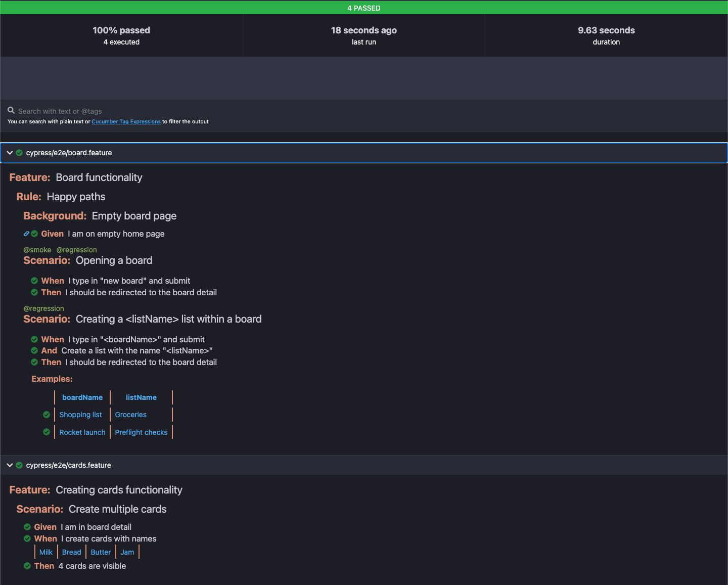Click the check beside "Then 4 cards are visible"
Image resolution: width=728 pixels, height=585 pixels.
pos(27,566)
